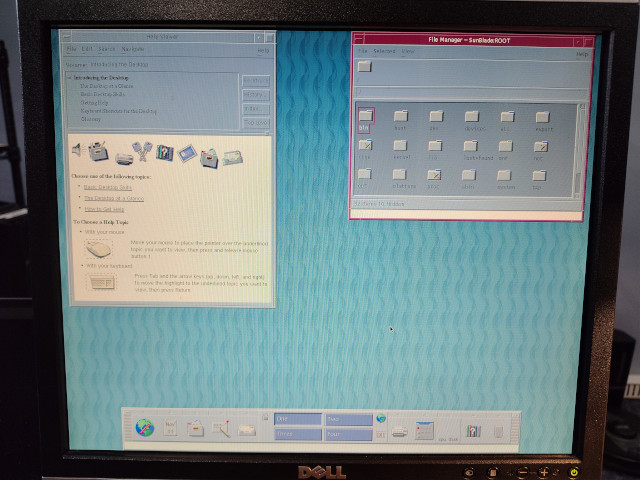Open the Navigate menu in Help Viewer

132,49
